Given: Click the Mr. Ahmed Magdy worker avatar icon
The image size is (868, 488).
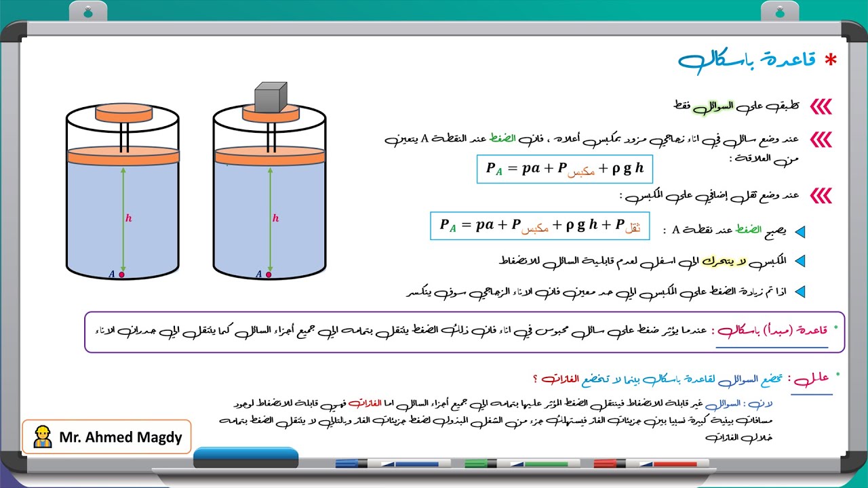Looking at the screenshot, I should tap(42, 437).
